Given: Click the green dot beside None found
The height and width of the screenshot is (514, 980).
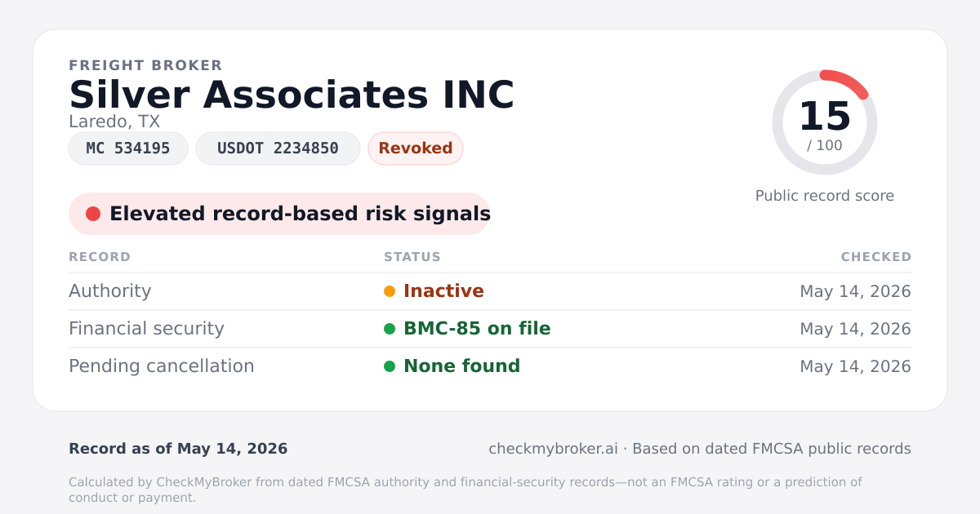Looking at the screenshot, I should click(x=390, y=366).
